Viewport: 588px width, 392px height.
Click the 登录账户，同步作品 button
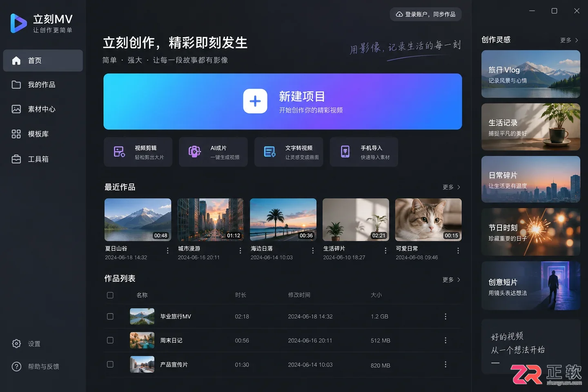[426, 14]
